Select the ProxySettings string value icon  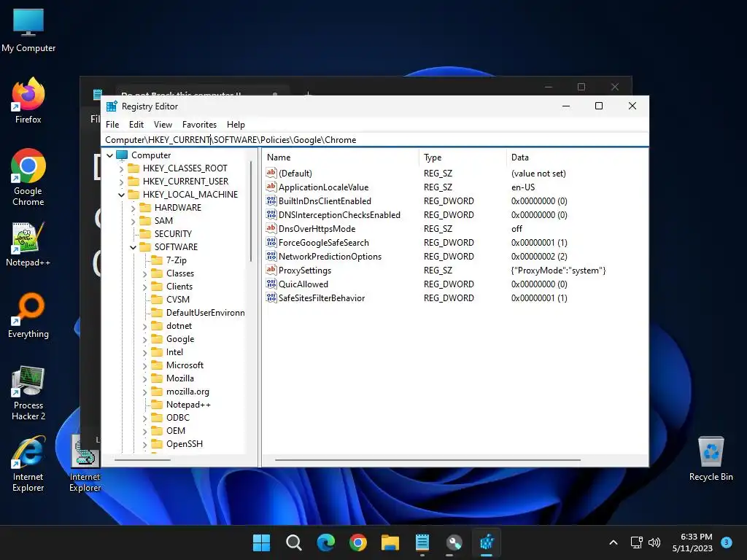tap(271, 270)
